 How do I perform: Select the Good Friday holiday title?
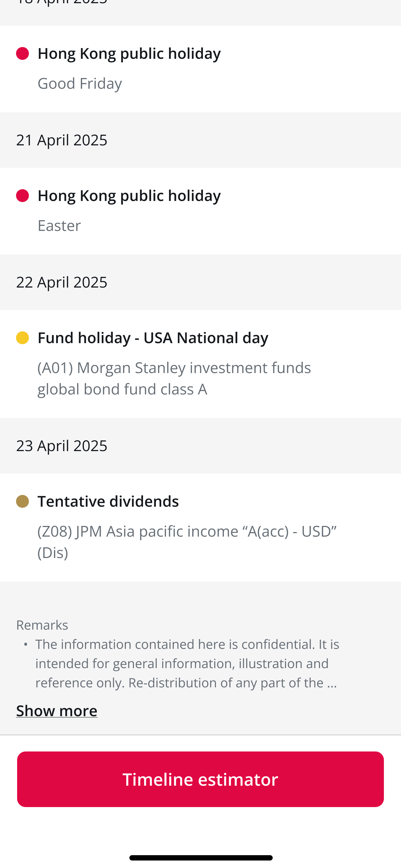(129, 53)
